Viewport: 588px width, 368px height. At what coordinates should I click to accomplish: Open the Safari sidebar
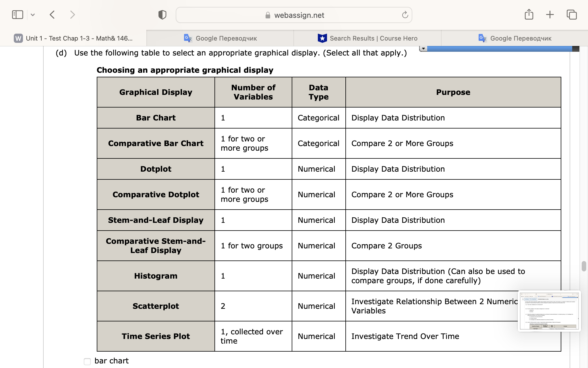point(18,14)
